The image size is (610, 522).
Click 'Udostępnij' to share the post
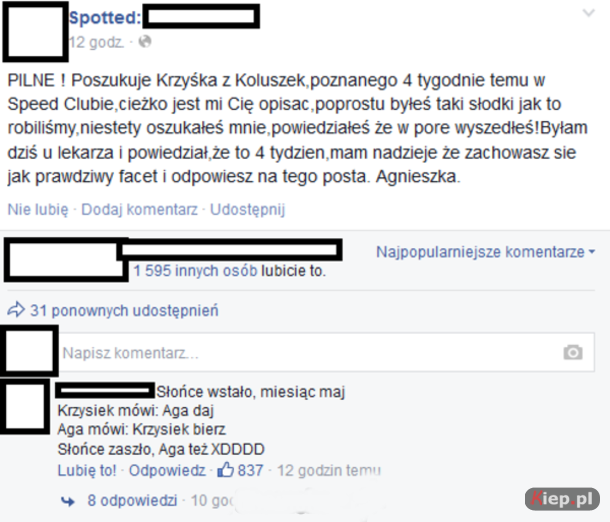(248, 209)
